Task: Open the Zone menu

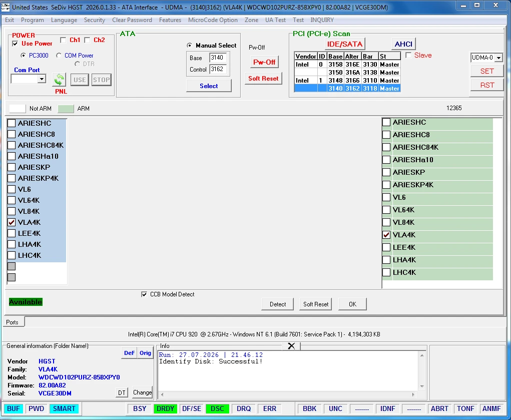Action: pos(252,20)
